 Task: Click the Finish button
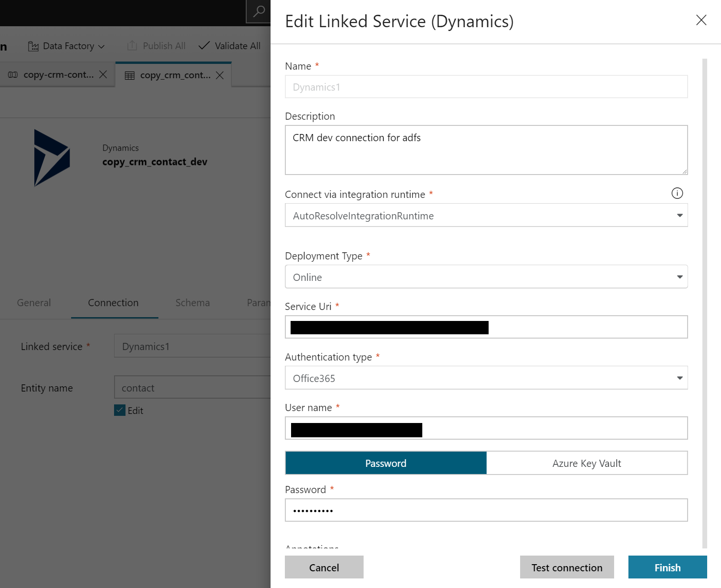[x=668, y=567]
